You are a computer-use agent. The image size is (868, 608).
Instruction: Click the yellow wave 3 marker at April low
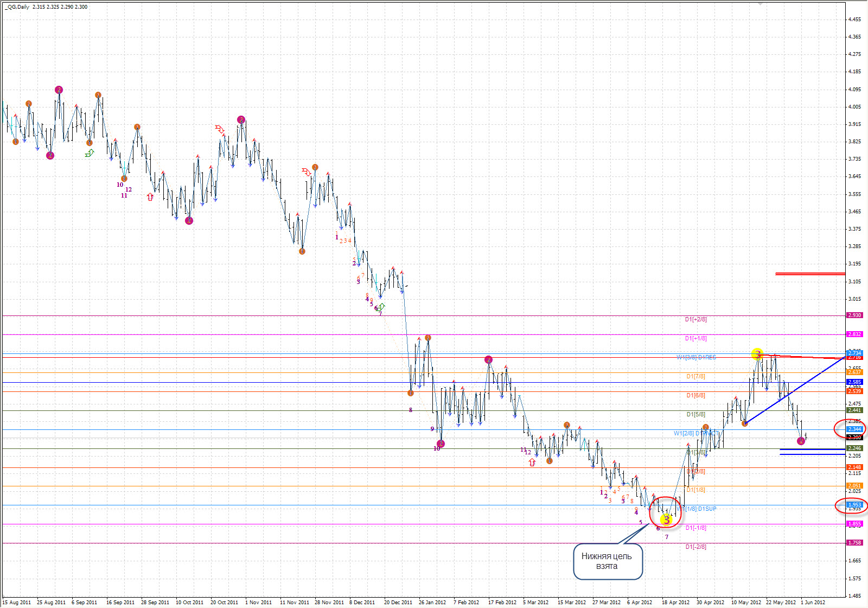666,519
